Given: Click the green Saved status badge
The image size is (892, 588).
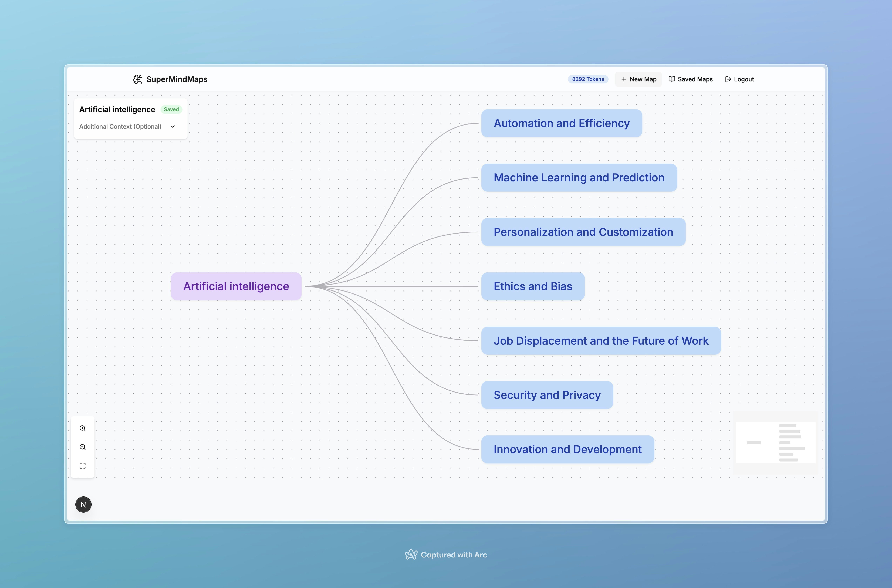Looking at the screenshot, I should point(171,110).
